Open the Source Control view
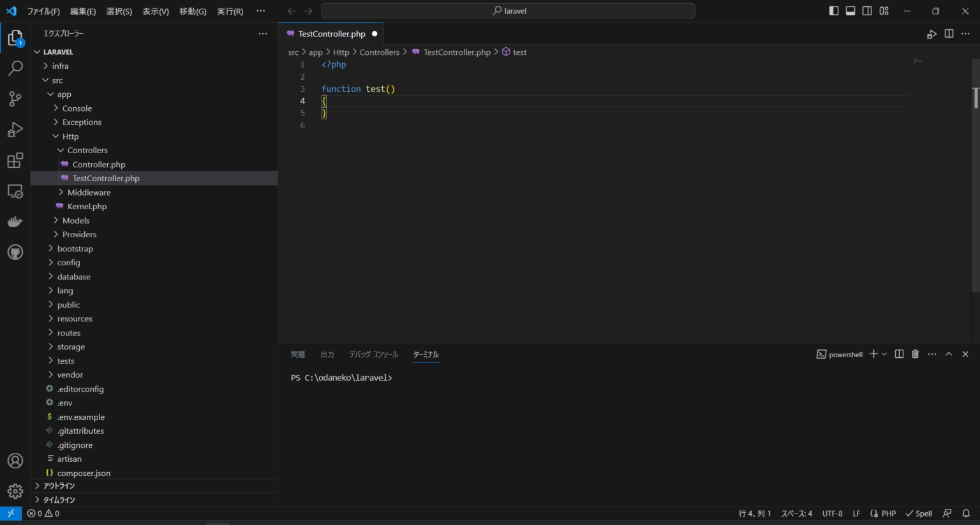This screenshot has width=980, height=525. 15,99
